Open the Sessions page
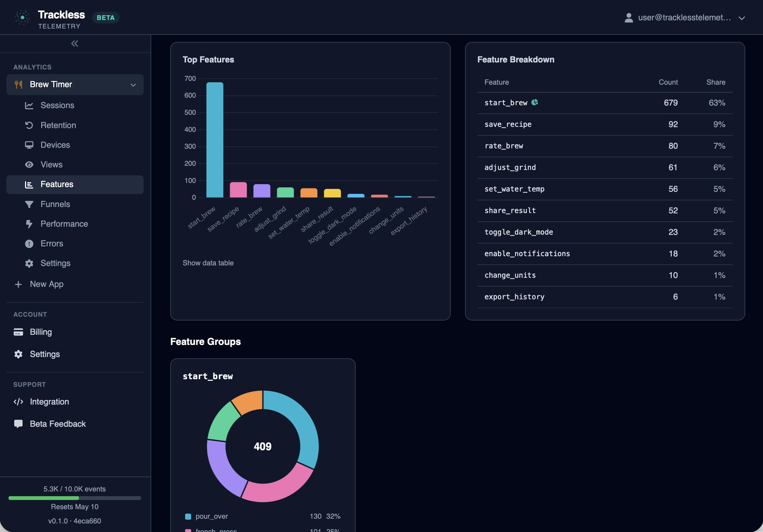 point(75,105)
